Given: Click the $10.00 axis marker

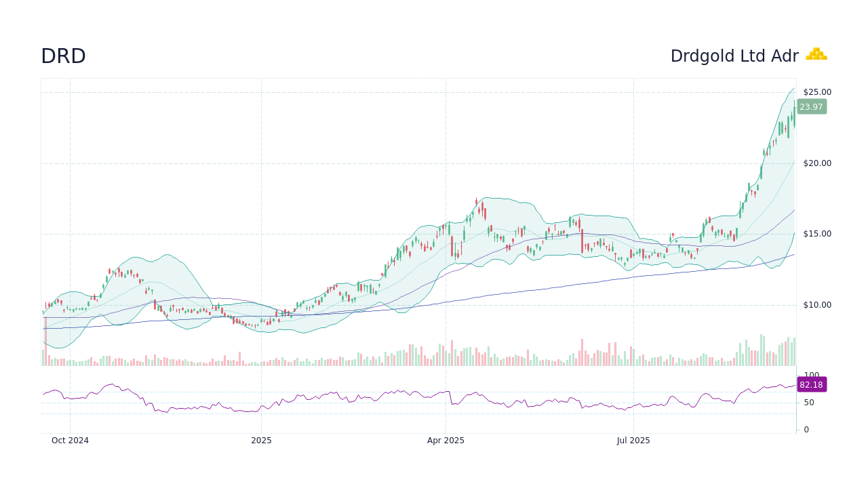Looking at the screenshot, I should tap(816, 304).
